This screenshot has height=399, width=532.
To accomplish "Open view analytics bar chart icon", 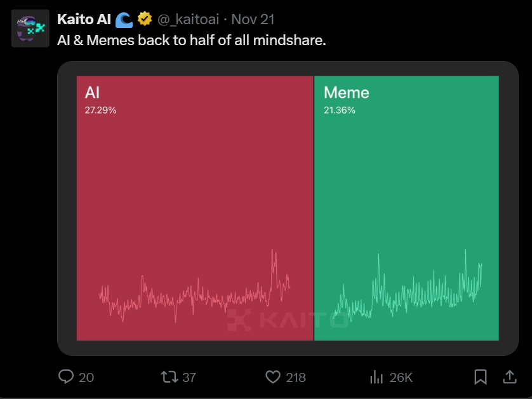I will coord(376,377).
